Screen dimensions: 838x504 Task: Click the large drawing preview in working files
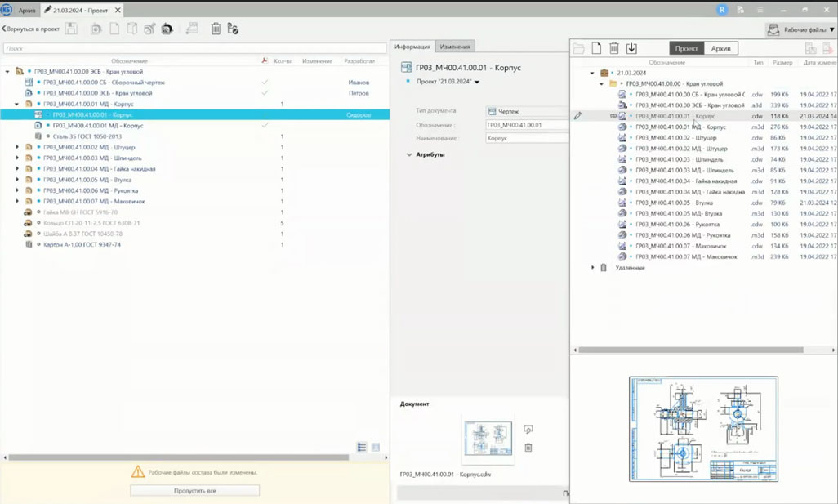703,429
